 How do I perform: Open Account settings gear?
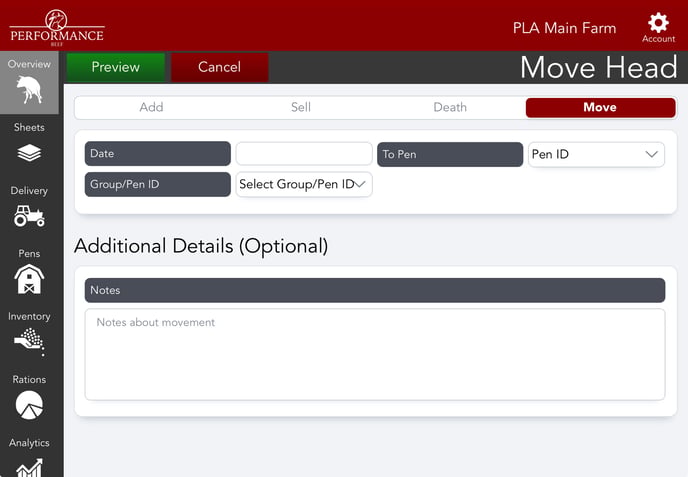[658, 26]
